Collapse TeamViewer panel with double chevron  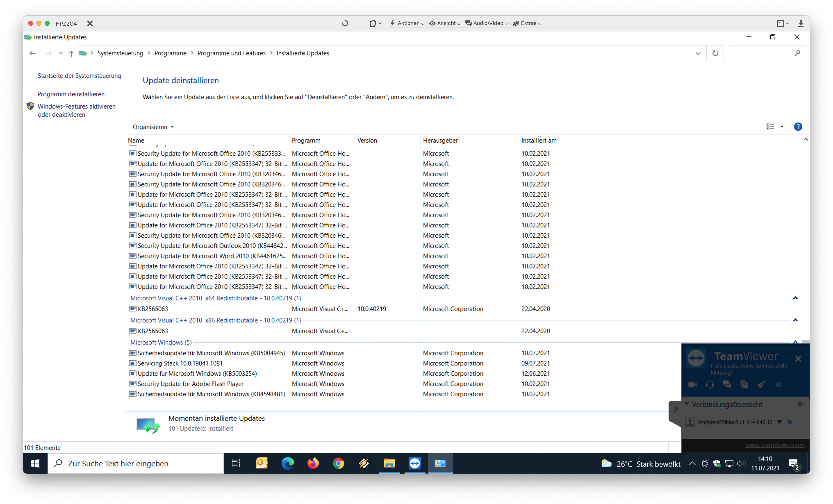778,384
